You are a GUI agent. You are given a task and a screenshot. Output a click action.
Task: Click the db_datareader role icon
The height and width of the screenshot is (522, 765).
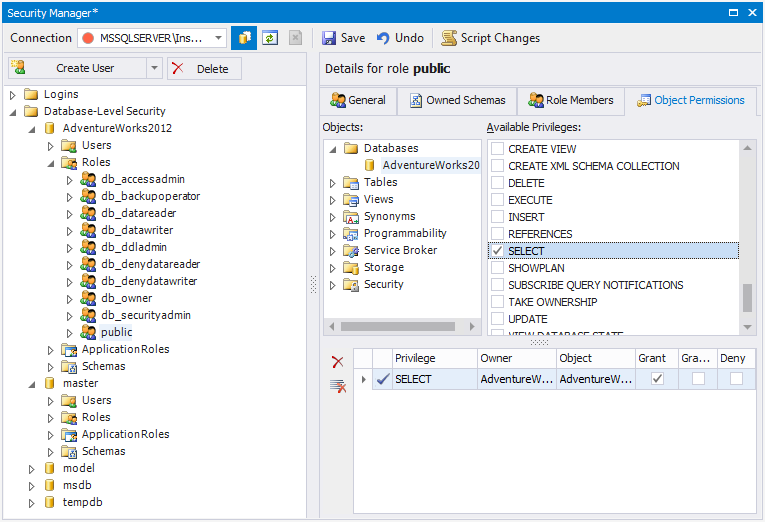click(88, 213)
